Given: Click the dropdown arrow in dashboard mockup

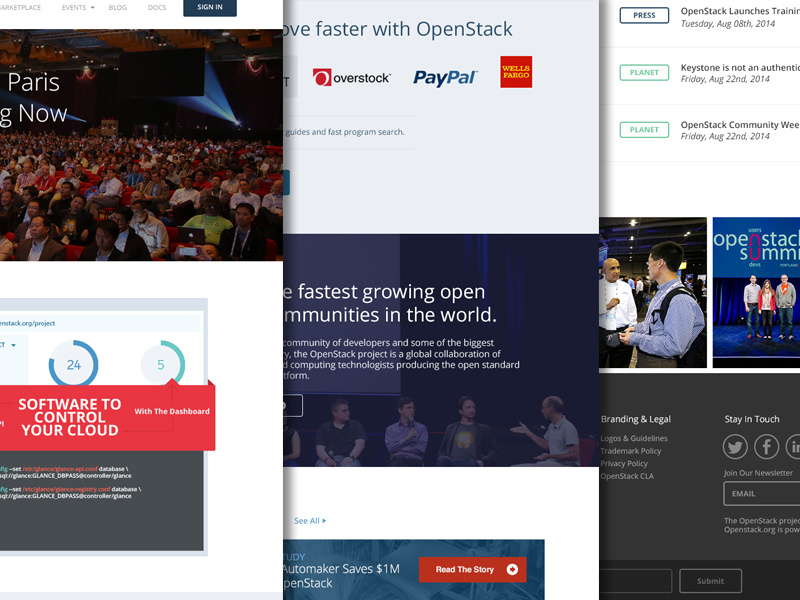Looking at the screenshot, I should [x=13, y=345].
